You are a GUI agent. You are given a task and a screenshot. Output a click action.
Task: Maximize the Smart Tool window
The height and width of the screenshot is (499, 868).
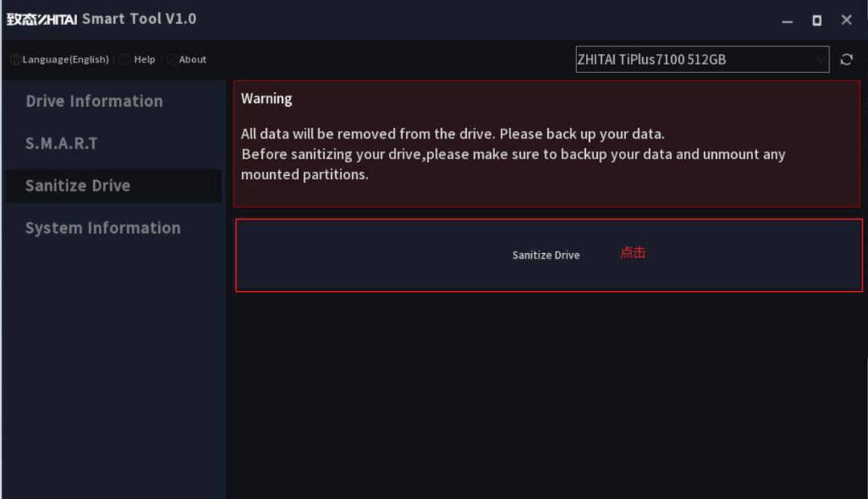coord(817,20)
